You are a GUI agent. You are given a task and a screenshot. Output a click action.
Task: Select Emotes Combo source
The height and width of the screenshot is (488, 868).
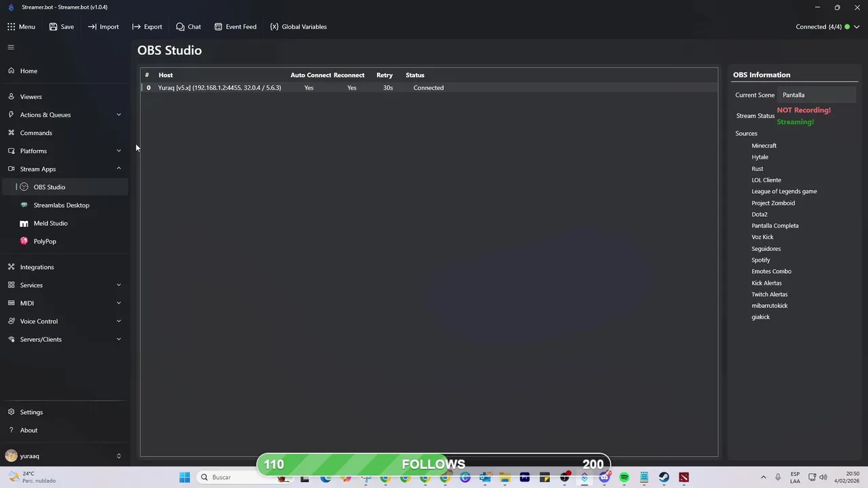tap(771, 271)
